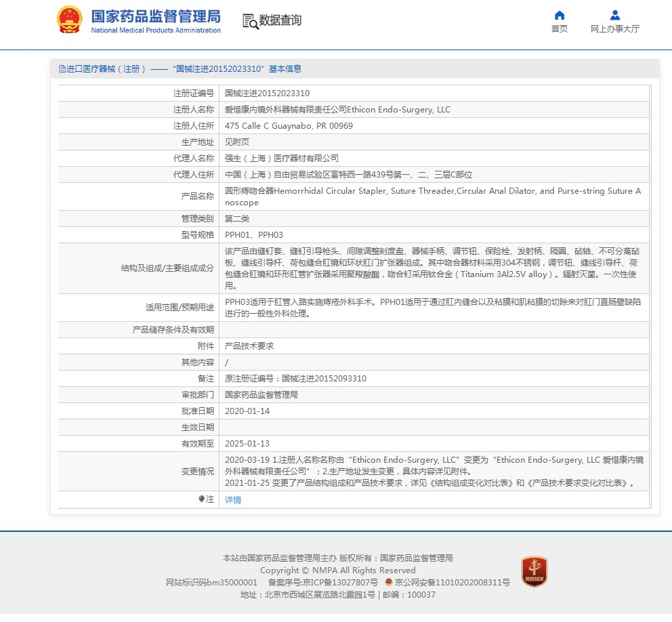672x622 pixels.
Task: Open the 京ICP备13027807号 record link
Action: pyautogui.click(x=340, y=582)
